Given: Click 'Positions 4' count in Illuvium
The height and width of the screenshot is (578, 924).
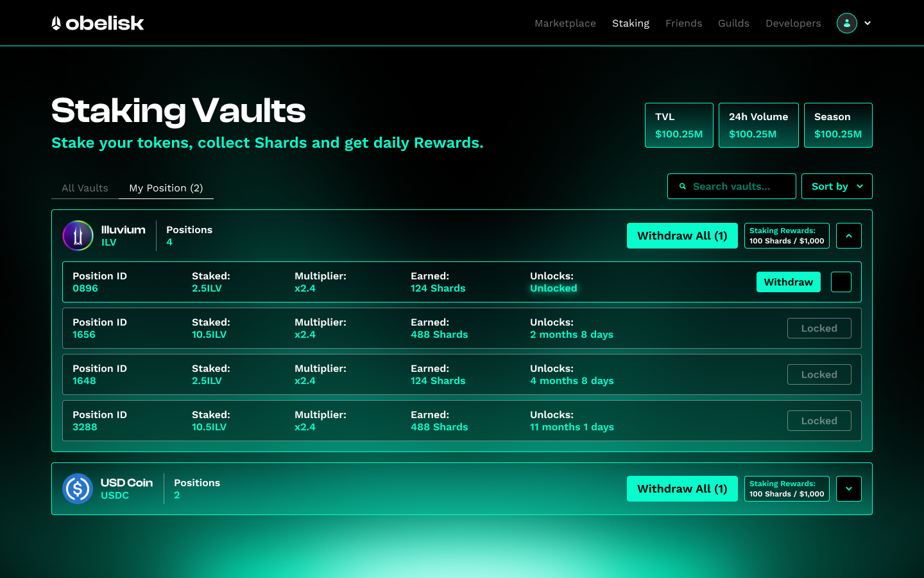Looking at the screenshot, I should (x=189, y=236).
